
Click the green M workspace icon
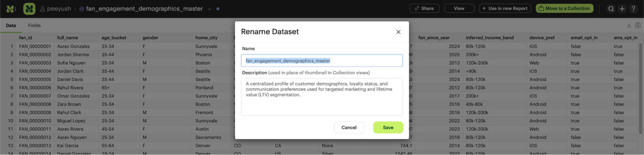(29, 9)
